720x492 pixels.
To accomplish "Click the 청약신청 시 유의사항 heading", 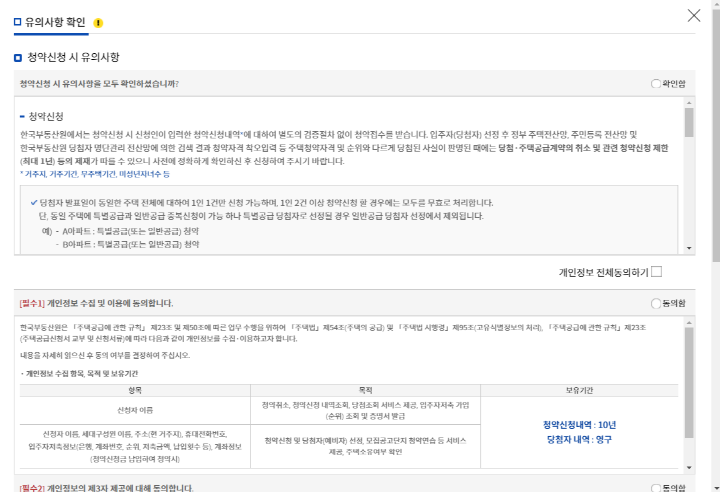I will click(73, 57).
